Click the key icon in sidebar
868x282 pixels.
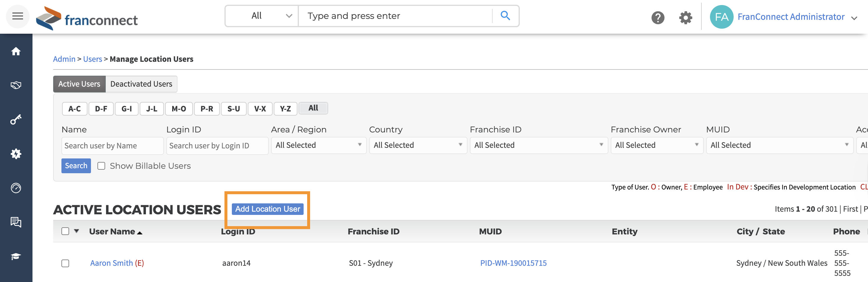click(16, 119)
